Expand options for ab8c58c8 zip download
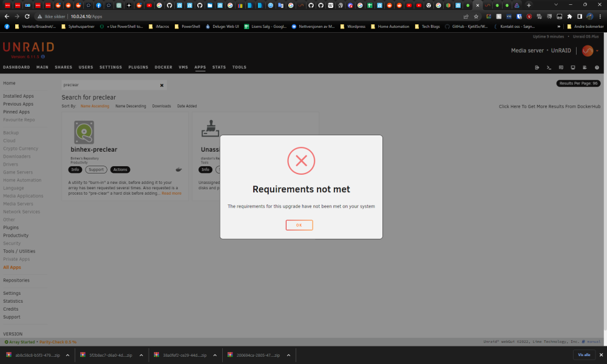 click(67, 355)
